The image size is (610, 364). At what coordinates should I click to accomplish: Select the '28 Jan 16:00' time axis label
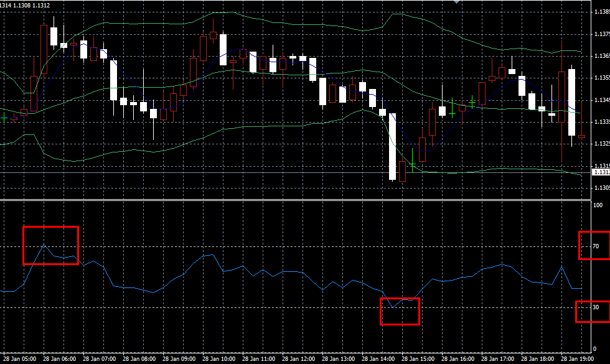[x=458, y=358]
